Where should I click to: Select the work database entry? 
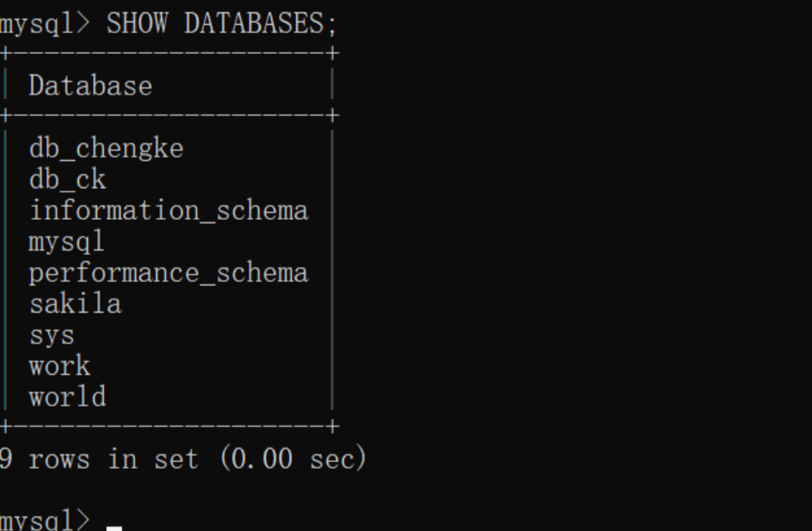[60, 366]
